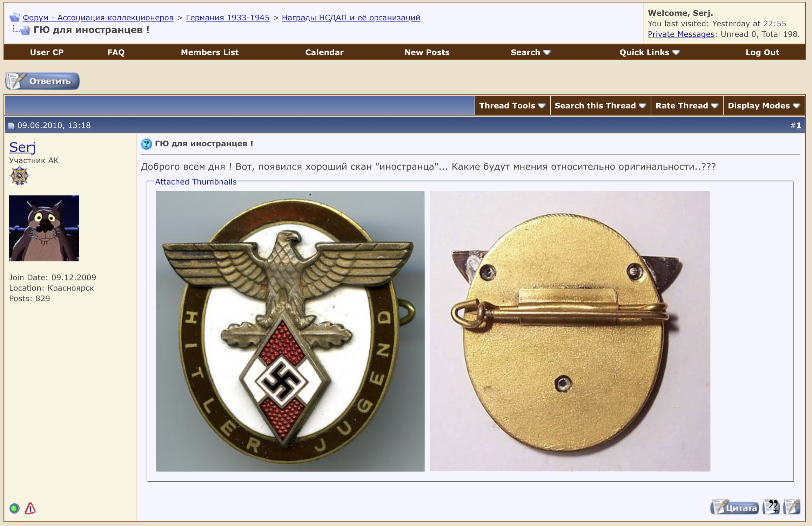
Task: Open the Search this Thread dropdown
Action: (x=600, y=106)
